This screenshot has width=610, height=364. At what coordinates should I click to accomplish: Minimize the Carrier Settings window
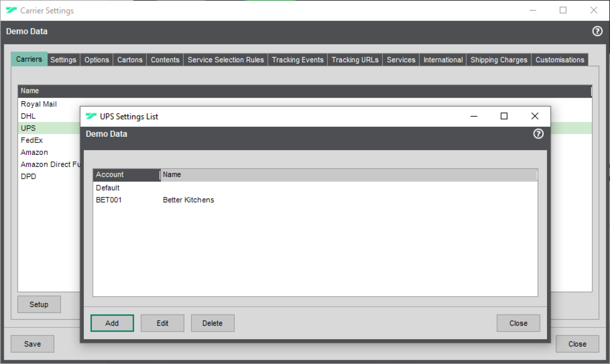coord(533,10)
